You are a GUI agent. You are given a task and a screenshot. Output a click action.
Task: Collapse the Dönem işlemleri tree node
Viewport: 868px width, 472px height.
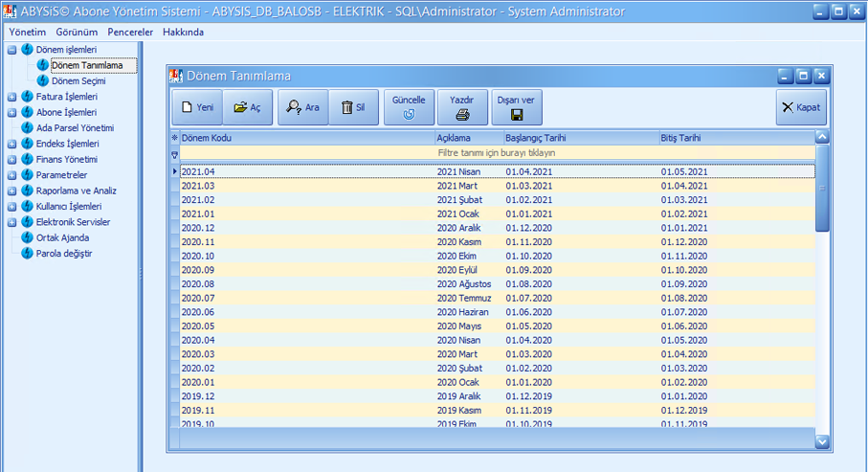11,49
